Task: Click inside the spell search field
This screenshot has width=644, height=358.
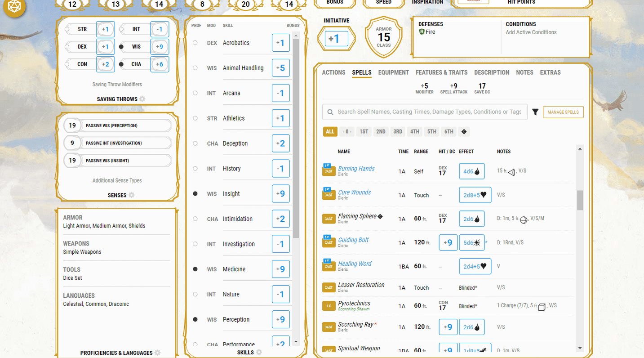Action: tap(424, 112)
